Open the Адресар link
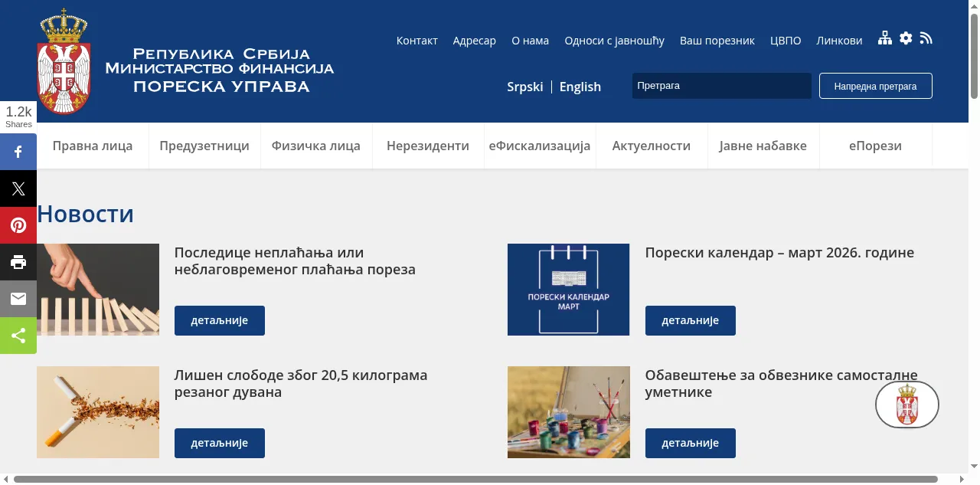 point(475,41)
